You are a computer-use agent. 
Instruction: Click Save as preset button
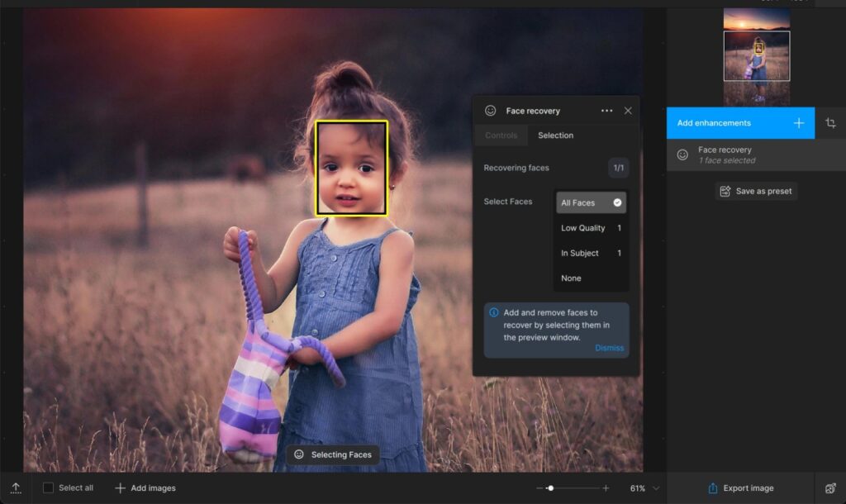pyautogui.click(x=756, y=191)
